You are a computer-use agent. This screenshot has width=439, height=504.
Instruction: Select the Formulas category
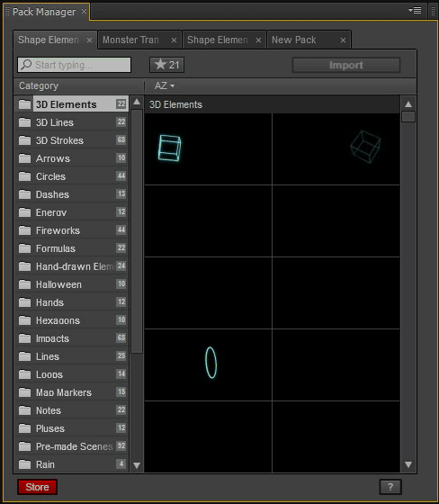(72, 248)
